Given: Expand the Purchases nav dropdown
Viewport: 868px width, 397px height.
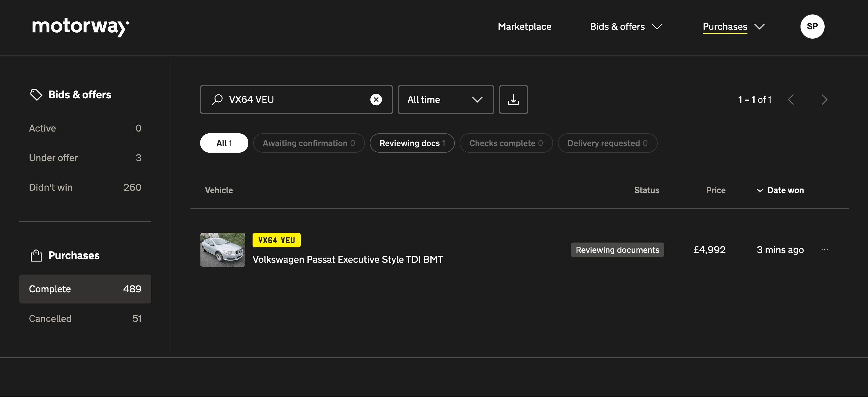Looking at the screenshot, I should (x=733, y=27).
